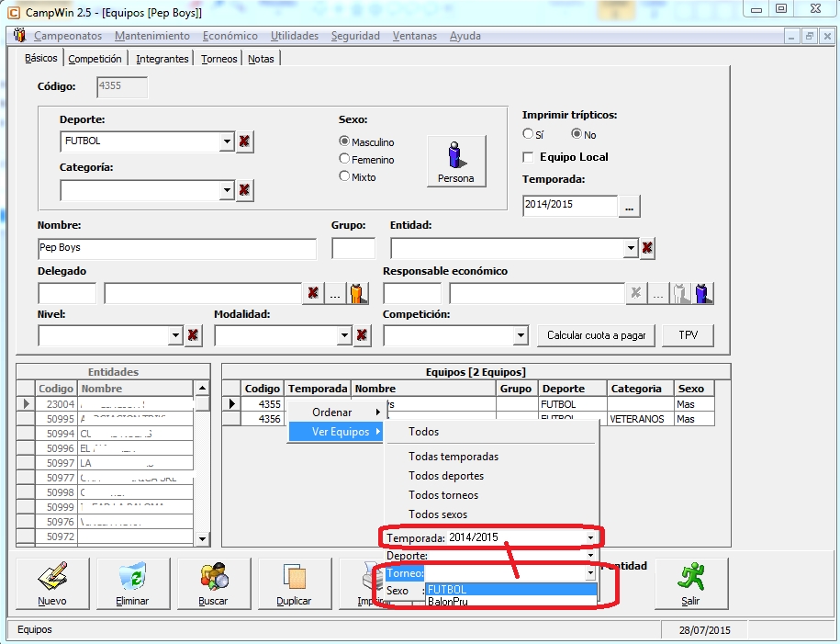The width and height of the screenshot is (840, 644).
Task: Open the Ventanas menu
Action: (x=415, y=36)
